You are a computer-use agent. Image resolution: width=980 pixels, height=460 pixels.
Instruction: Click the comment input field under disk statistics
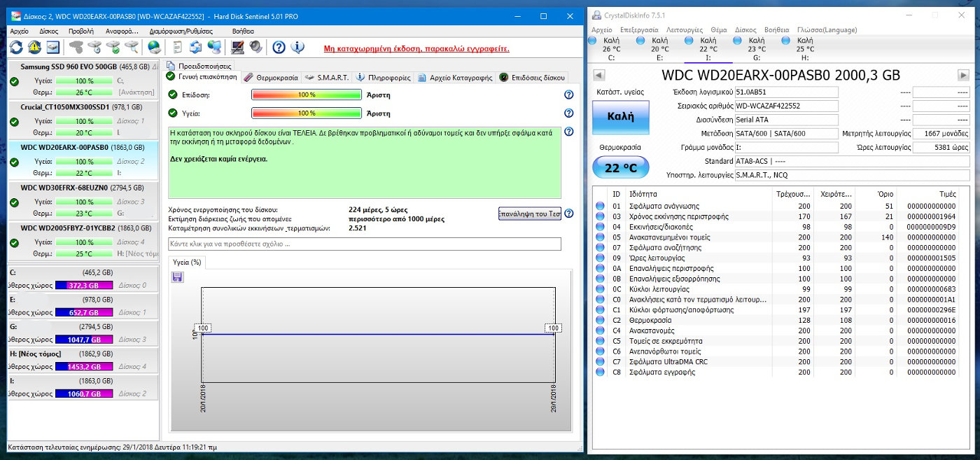365,244
